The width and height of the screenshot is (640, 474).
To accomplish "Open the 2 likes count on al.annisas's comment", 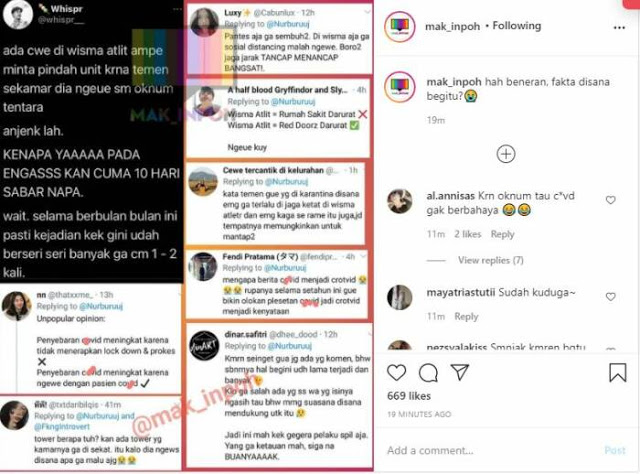I will 468,234.
